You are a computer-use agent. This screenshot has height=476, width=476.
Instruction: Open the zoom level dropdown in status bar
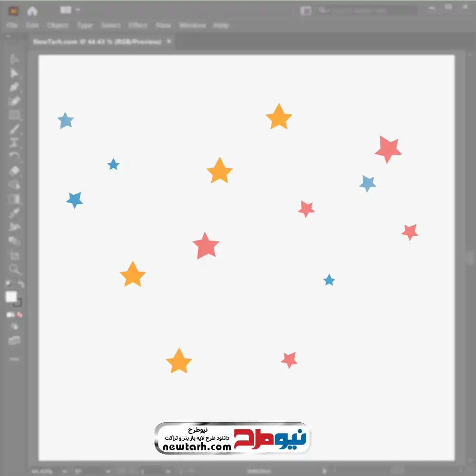point(64,471)
